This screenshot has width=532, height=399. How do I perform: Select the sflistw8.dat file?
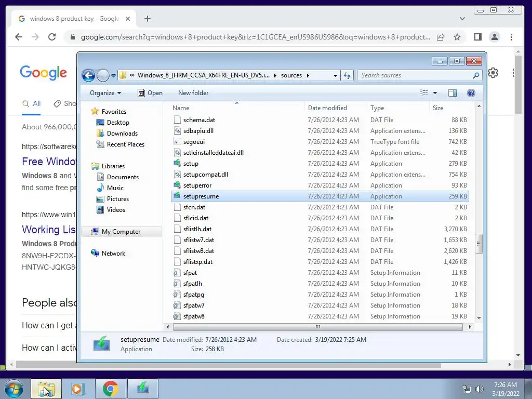[x=320, y=251]
